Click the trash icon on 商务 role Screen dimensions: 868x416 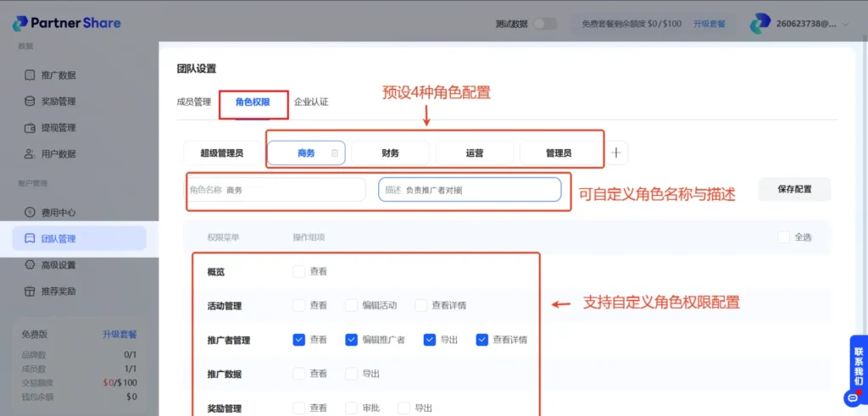click(335, 153)
